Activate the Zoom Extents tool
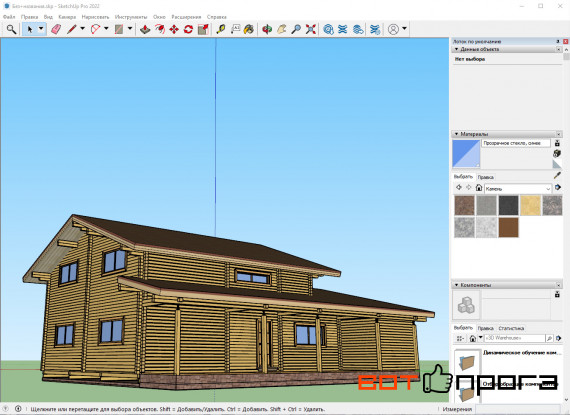 click(x=310, y=29)
